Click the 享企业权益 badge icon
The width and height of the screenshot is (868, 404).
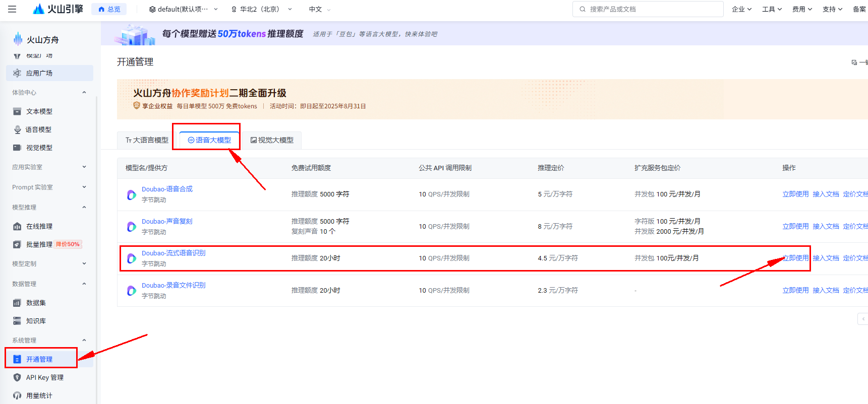(x=137, y=105)
